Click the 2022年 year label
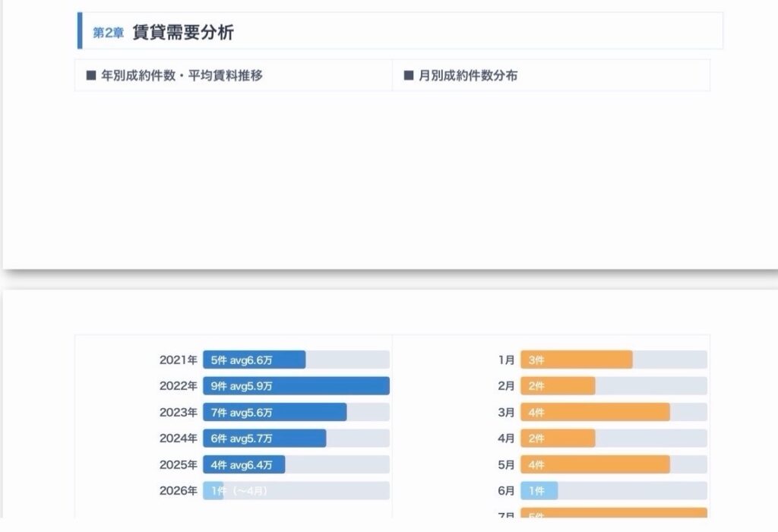Screen dimensions: 778x532 178,386
